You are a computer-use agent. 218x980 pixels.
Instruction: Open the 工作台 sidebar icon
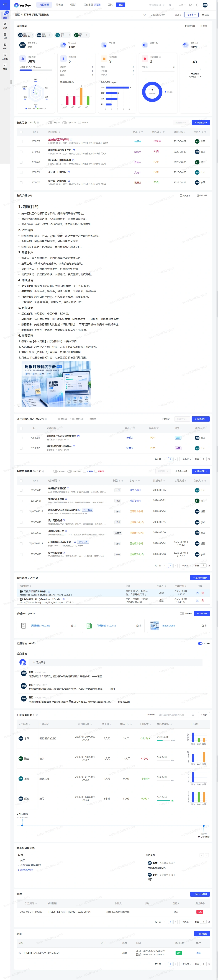tap(5, 56)
